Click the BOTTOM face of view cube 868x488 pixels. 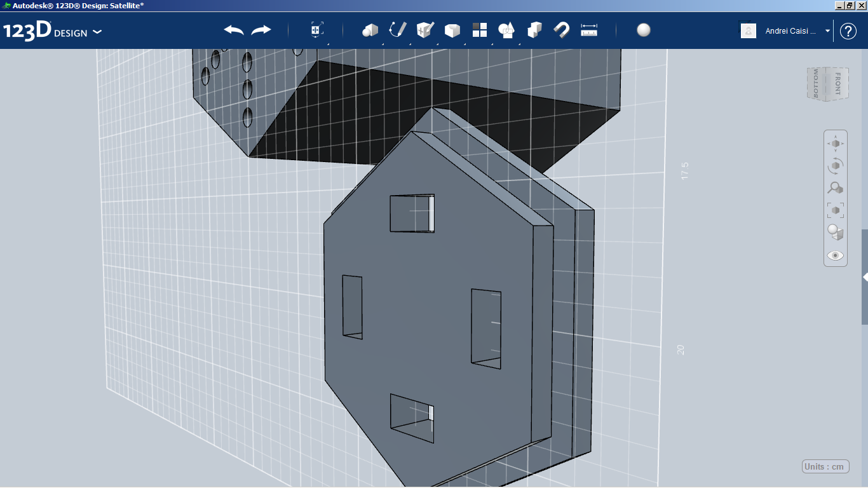[x=816, y=83]
